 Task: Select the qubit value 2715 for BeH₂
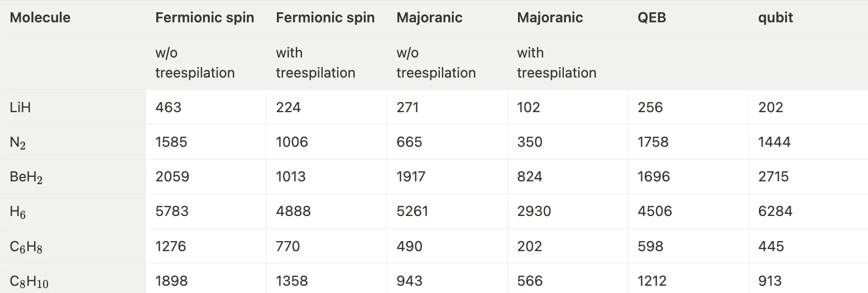pos(773,177)
